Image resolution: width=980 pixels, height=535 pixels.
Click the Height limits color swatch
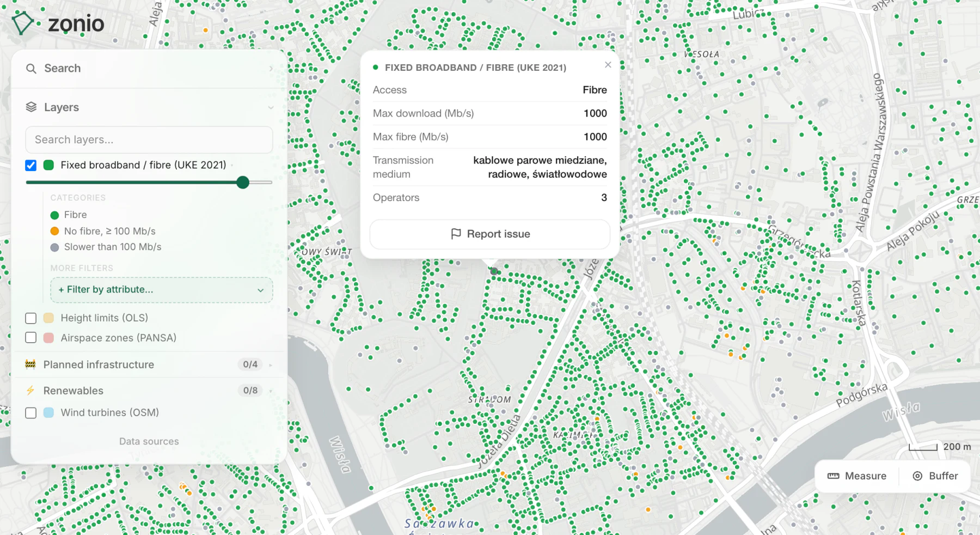point(48,318)
